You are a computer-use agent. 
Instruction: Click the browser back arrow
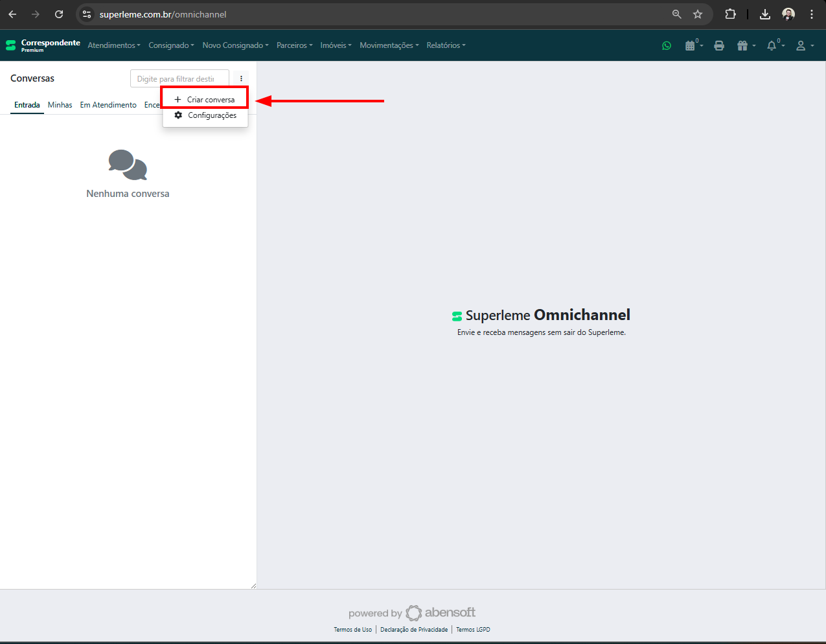point(12,14)
